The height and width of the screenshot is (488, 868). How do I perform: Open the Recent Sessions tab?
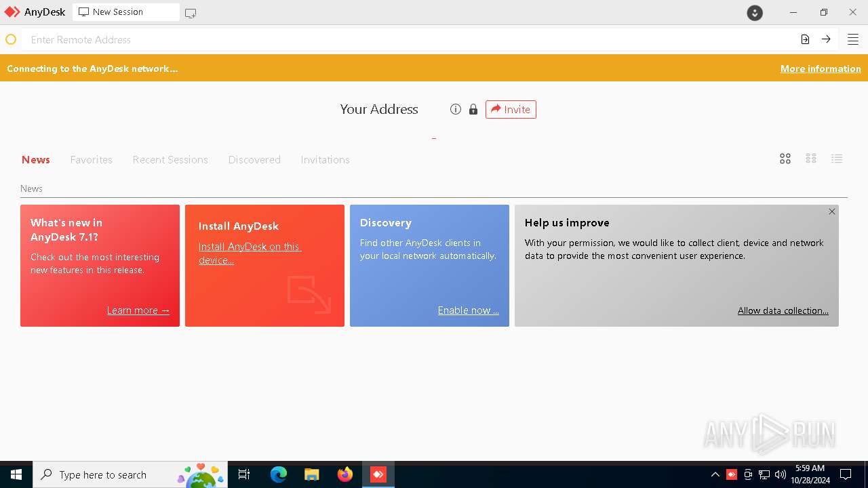point(170,160)
